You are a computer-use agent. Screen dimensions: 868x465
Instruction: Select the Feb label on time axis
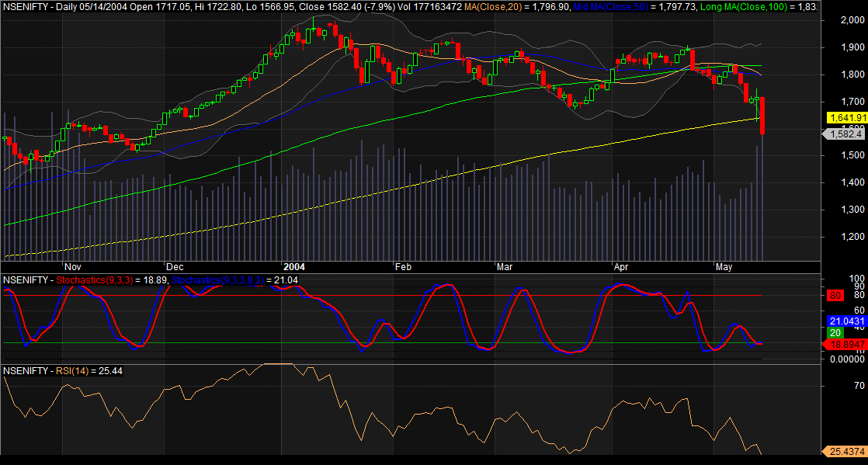[x=404, y=267]
